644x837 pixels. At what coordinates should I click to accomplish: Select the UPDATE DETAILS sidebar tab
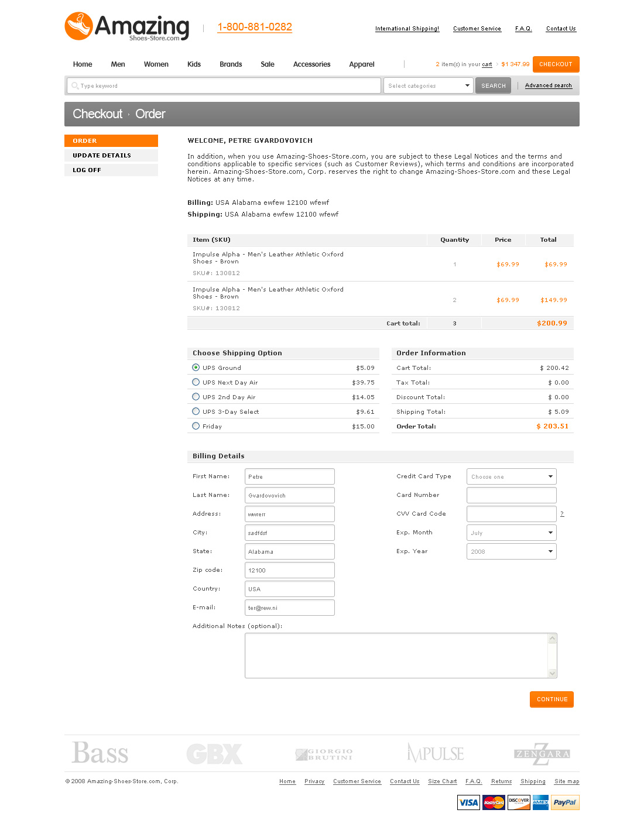pos(111,156)
